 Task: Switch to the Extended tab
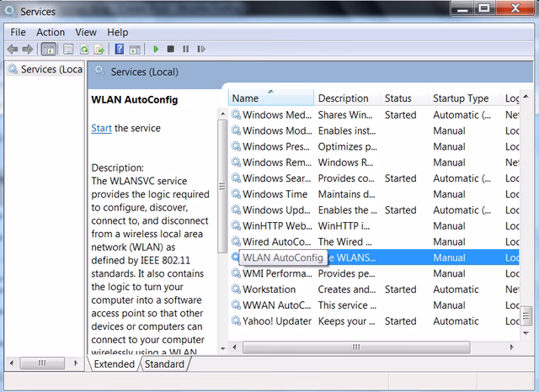(115, 364)
